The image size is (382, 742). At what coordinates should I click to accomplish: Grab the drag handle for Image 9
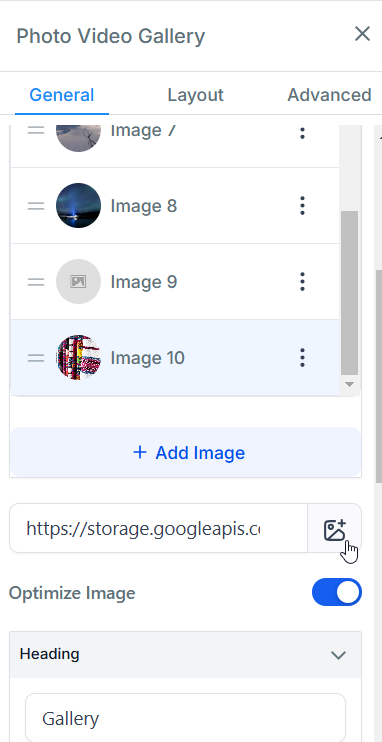click(x=36, y=282)
